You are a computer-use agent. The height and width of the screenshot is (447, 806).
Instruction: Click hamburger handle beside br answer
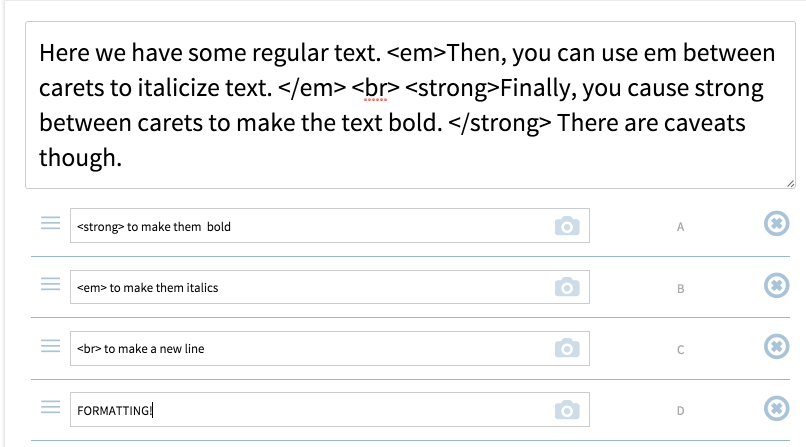pyautogui.click(x=50, y=347)
